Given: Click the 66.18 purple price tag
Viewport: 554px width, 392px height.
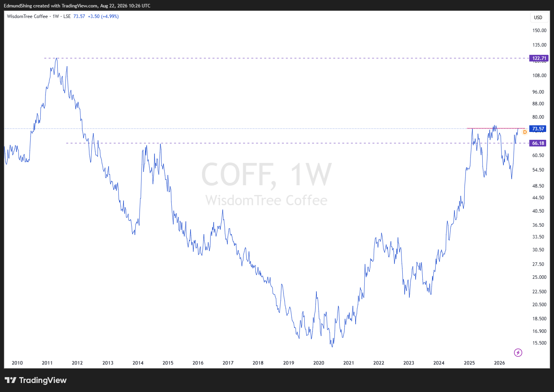Looking at the screenshot, I should 538,143.
